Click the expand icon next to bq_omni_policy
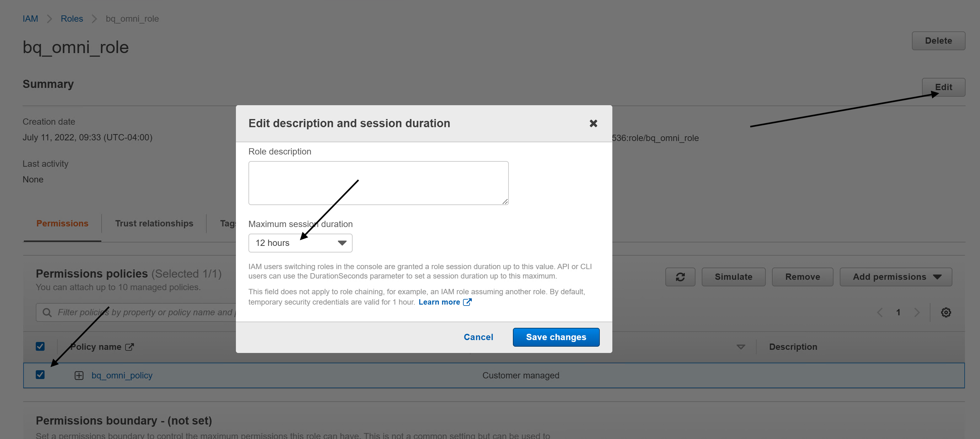 (78, 375)
